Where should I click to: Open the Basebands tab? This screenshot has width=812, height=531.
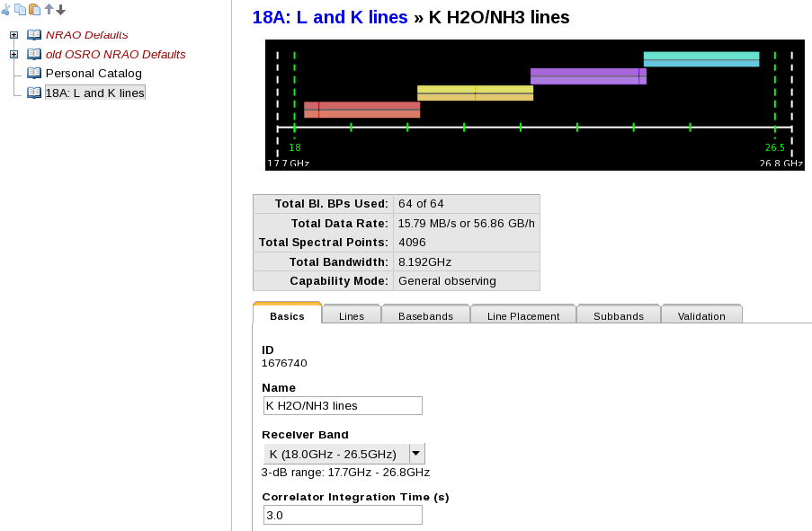point(425,316)
